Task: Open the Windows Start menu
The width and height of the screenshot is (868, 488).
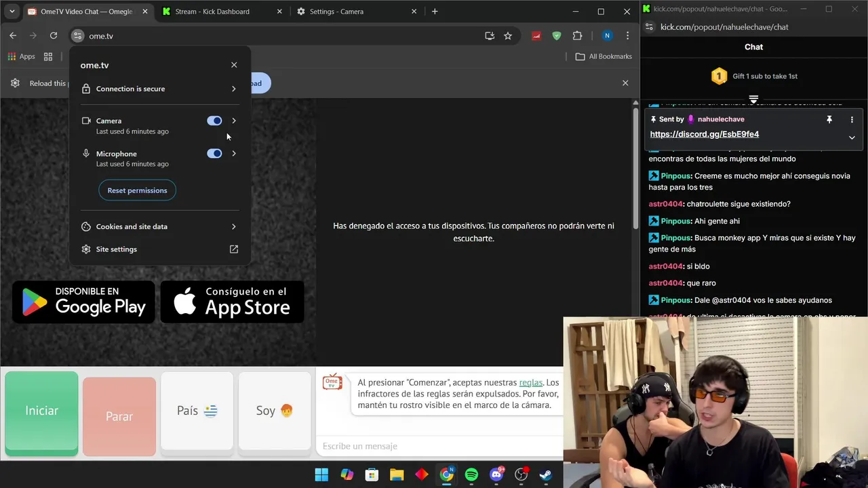Action: pyautogui.click(x=321, y=474)
